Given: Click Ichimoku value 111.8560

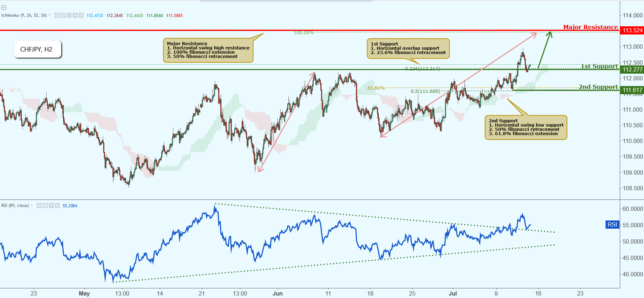Looking at the screenshot, I should (155, 16).
